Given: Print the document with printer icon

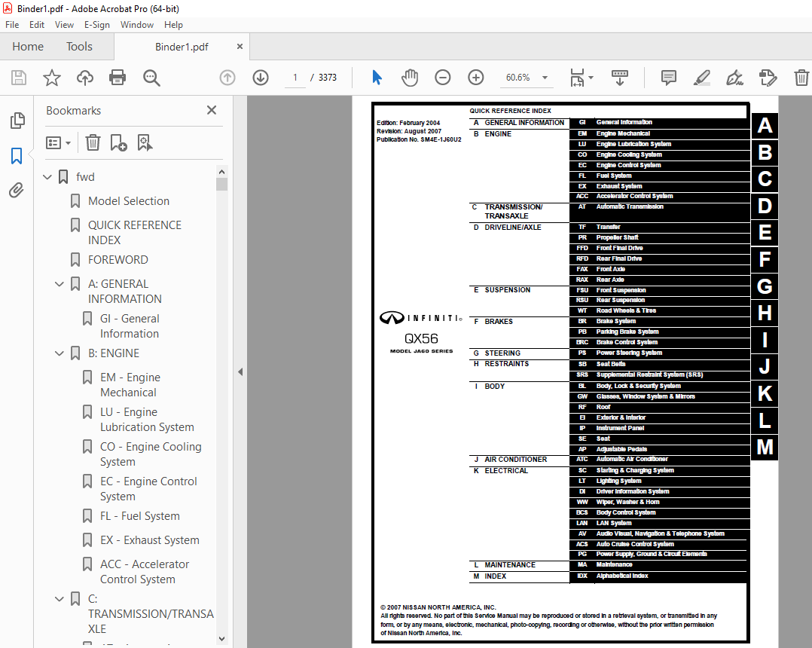Looking at the screenshot, I should (118, 78).
